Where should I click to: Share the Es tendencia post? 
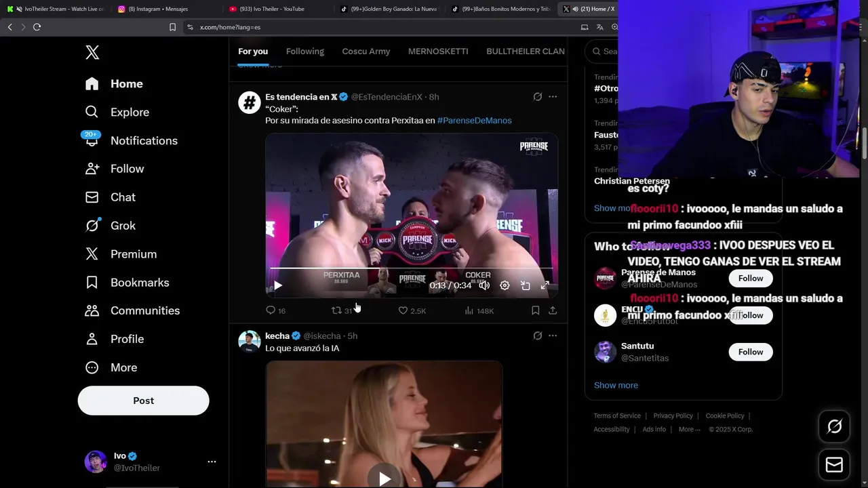pyautogui.click(x=553, y=310)
